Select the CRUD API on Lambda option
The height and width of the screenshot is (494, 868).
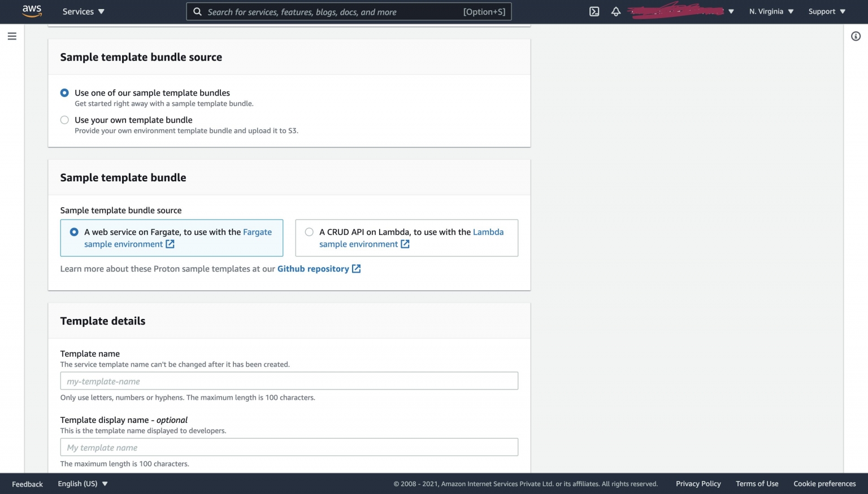point(309,231)
